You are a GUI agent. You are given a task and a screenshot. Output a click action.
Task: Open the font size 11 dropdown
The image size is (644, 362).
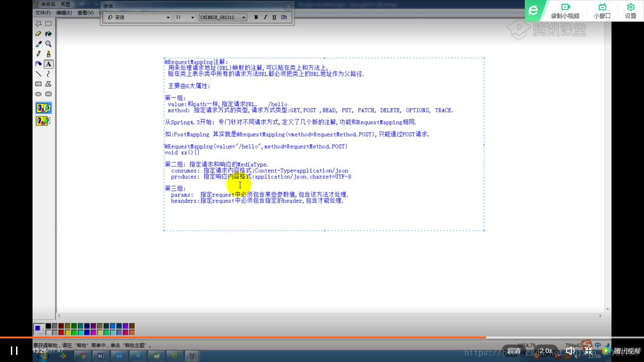click(x=192, y=17)
